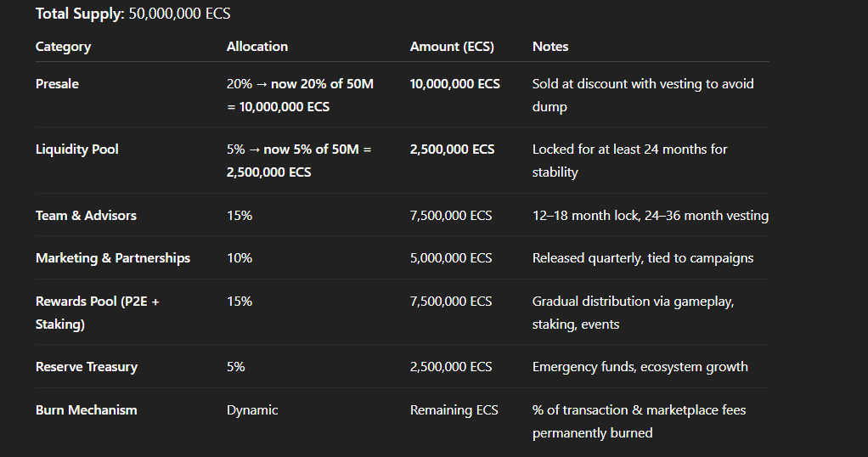Select Marketing & Partnerships row label
Viewport: 868px width, 457px height.
click(x=113, y=258)
